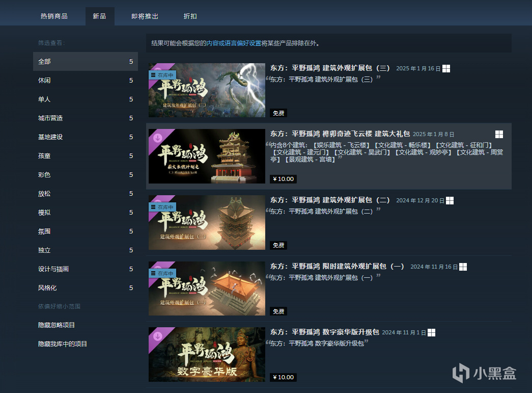The height and width of the screenshot is (393, 532).
Task: Click 在库中 badge on 扩展包（三） image
Action: pyautogui.click(x=162, y=75)
